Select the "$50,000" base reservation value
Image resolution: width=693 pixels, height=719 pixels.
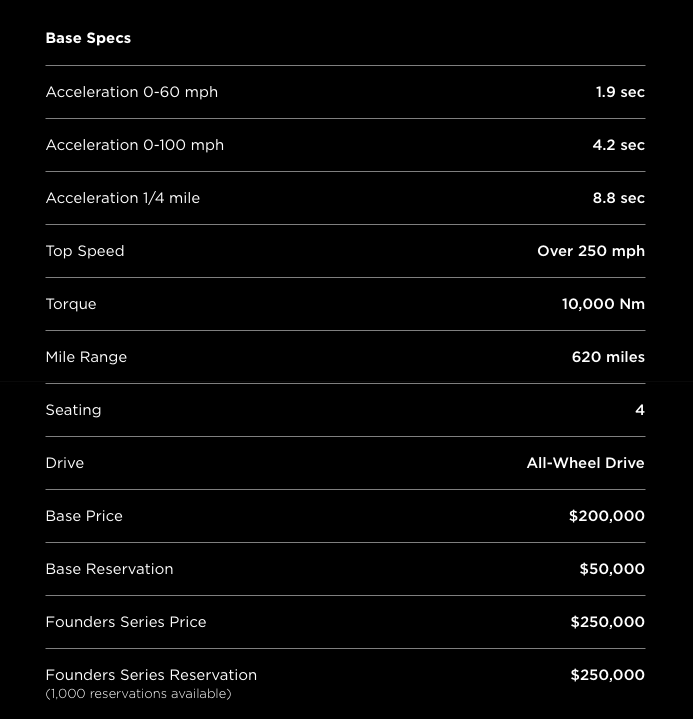612,569
